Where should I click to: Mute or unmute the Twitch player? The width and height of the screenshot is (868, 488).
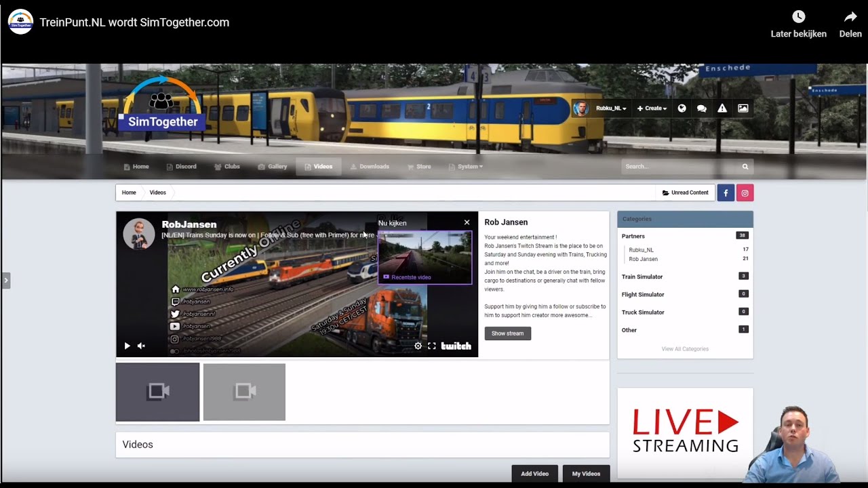click(141, 346)
